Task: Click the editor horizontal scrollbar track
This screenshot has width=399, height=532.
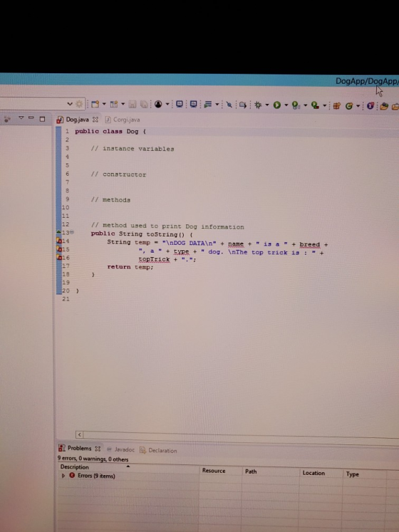Action: tap(241, 437)
